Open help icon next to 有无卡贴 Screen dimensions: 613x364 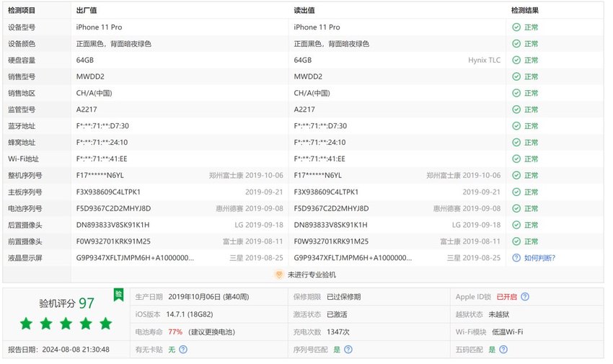coord(183,350)
